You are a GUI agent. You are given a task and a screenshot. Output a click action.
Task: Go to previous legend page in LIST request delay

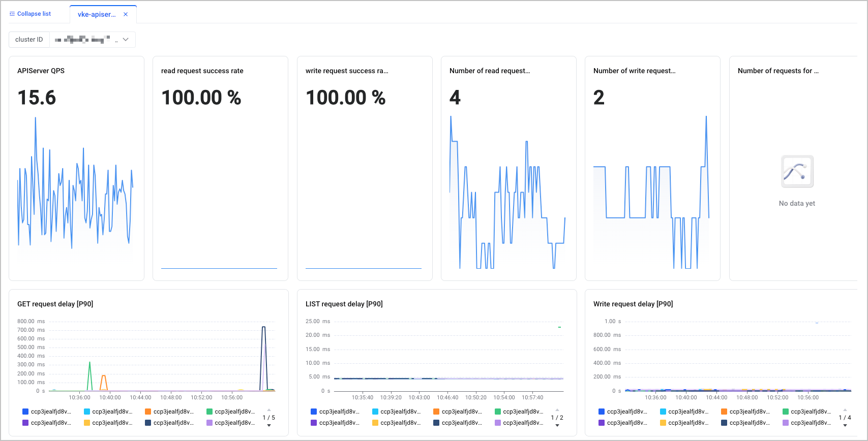click(x=557, y=409)
